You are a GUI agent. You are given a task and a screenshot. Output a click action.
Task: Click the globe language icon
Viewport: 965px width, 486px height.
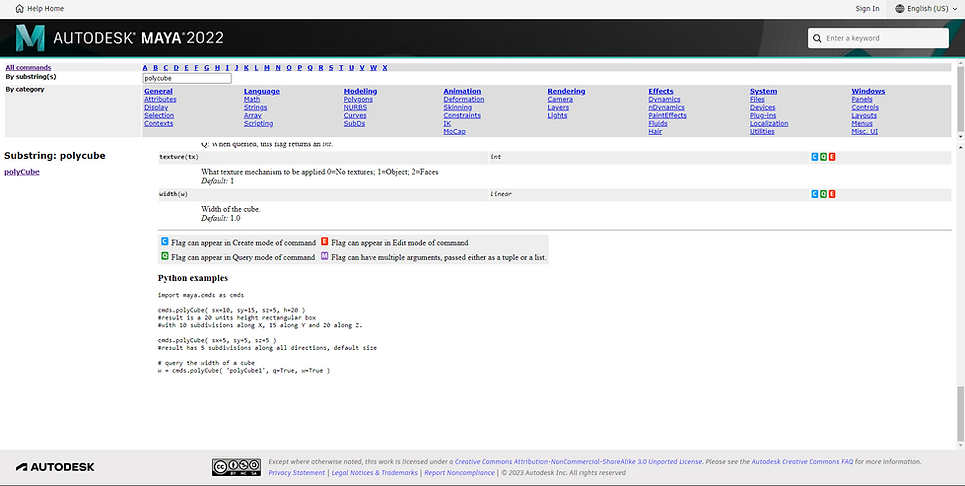point(900,9)
